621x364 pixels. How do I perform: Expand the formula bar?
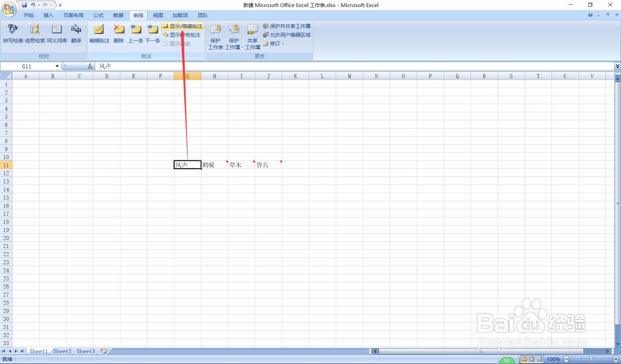click(618, 66)
